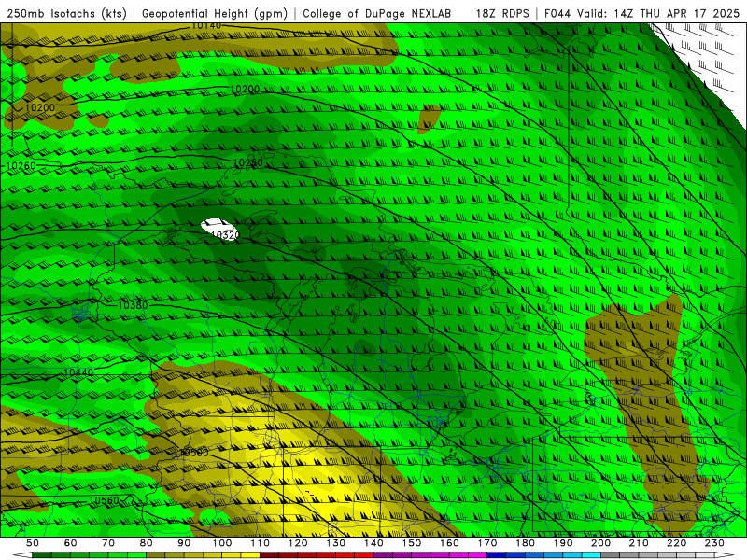Click the dark blue swatch just right of 170

pyautogui.click(x=498, y=555)
